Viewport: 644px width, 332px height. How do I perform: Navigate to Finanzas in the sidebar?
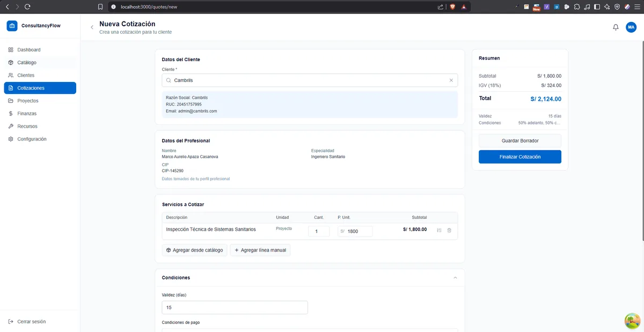(40, 114)
